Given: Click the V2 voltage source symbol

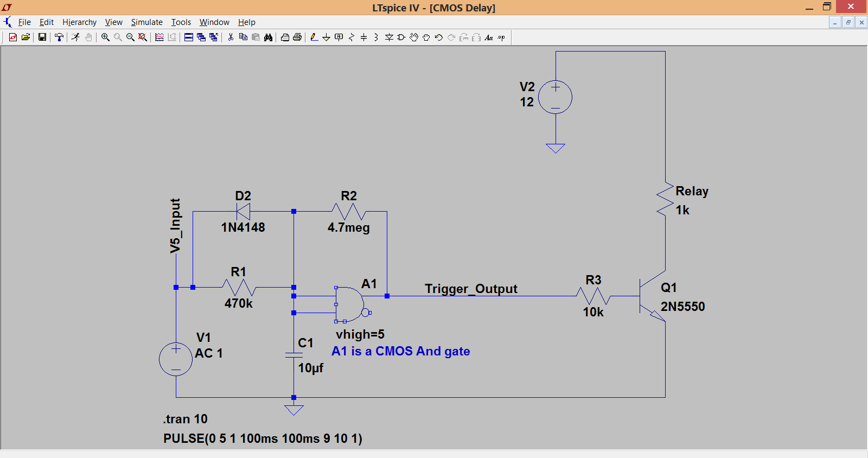Looking at the screenshot, I should tap(556, 97).
